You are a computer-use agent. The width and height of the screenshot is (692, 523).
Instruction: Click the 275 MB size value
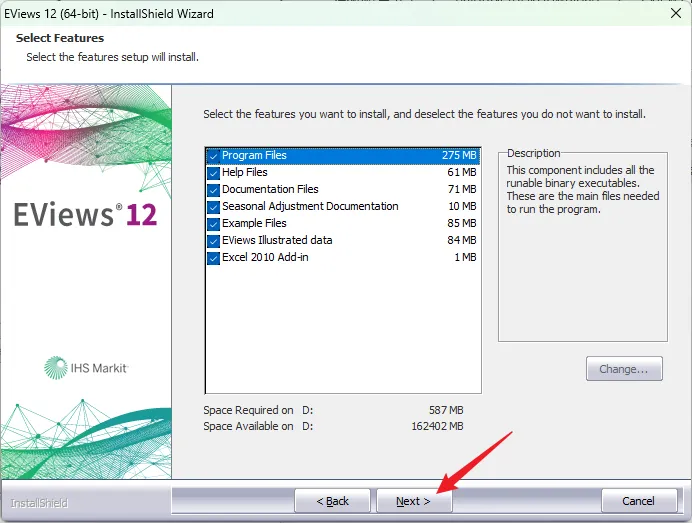click(459, 155)
